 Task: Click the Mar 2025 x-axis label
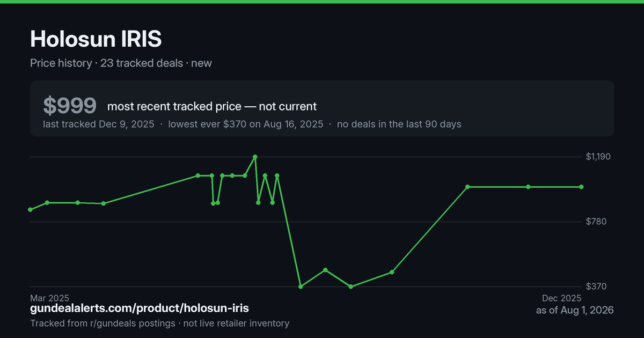(50, 298)
